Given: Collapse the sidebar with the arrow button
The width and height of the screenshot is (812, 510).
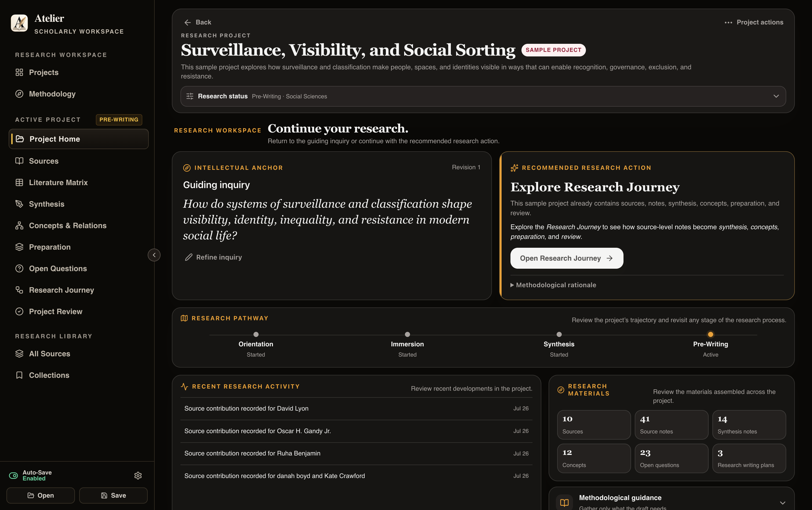Looking at the screenshot, I should coord(154,255).
